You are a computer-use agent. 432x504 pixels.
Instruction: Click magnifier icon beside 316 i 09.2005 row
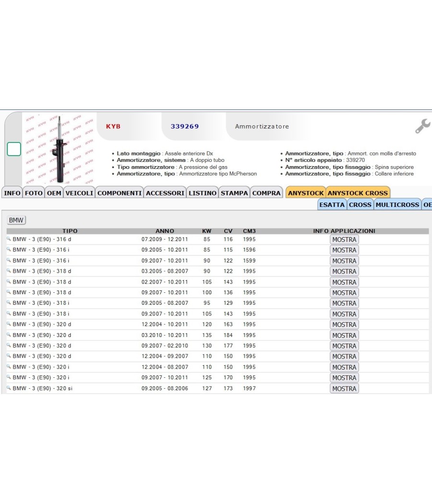pos(9,249)
